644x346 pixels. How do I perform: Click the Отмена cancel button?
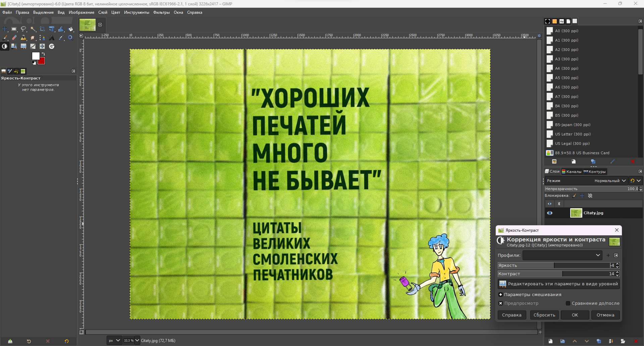pyautogui.click(x=605, y=315)
